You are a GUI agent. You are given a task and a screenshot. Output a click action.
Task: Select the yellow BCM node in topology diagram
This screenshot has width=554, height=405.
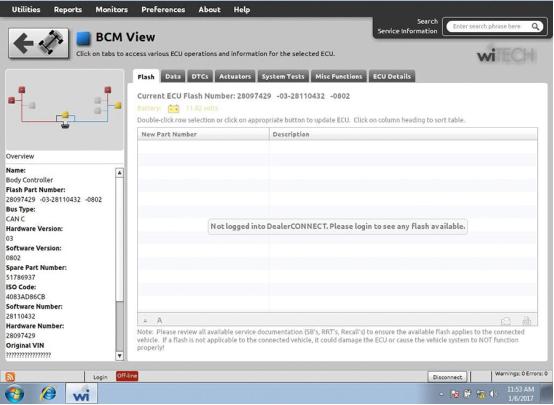[65, 115]
